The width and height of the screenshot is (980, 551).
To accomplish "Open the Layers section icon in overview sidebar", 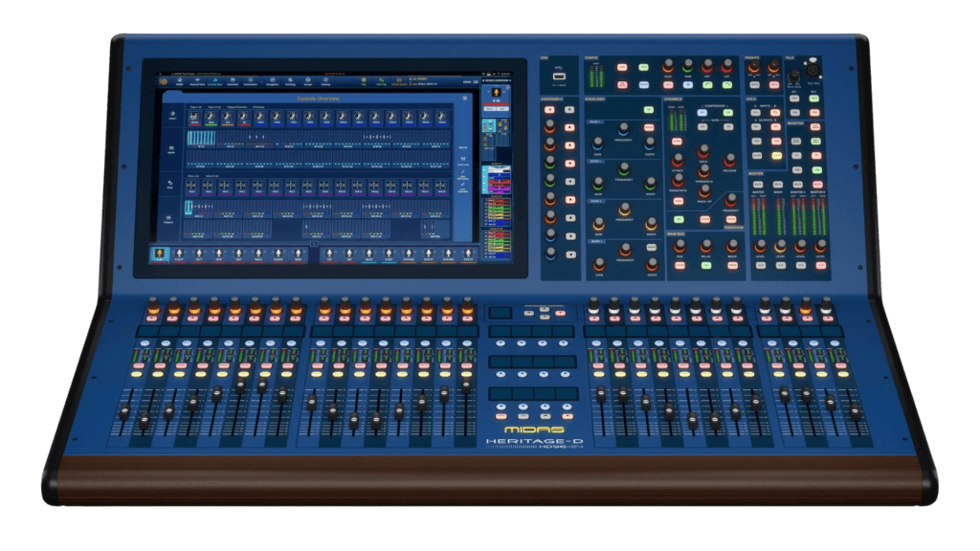I will (172, 116).
